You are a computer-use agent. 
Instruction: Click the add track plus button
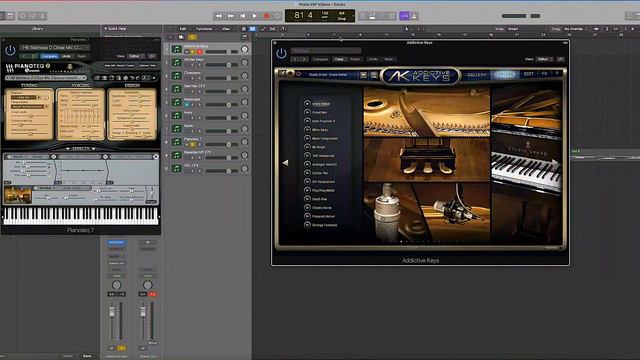coord(170,37)
